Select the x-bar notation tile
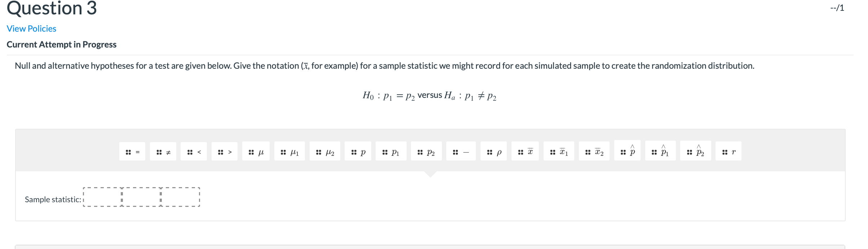The height and width of the screenshot is (249, 868). (525, 151)
